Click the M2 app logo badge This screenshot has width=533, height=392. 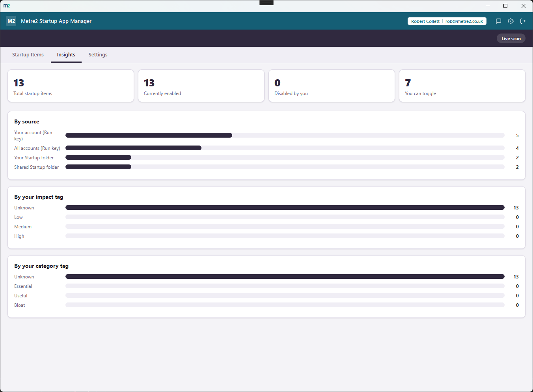pos(11,21)
